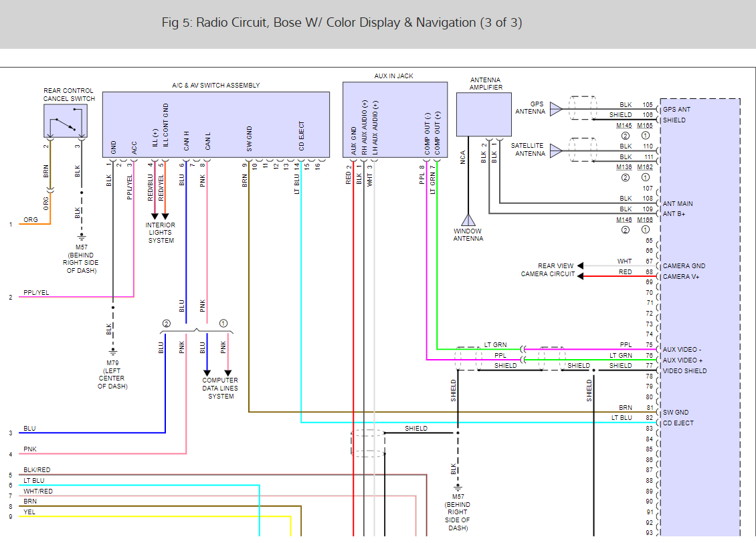The width and height of the screenshot is (756, 543).
Task: Click the M57 ground symbol behind right dash
Action: (80, 236)
